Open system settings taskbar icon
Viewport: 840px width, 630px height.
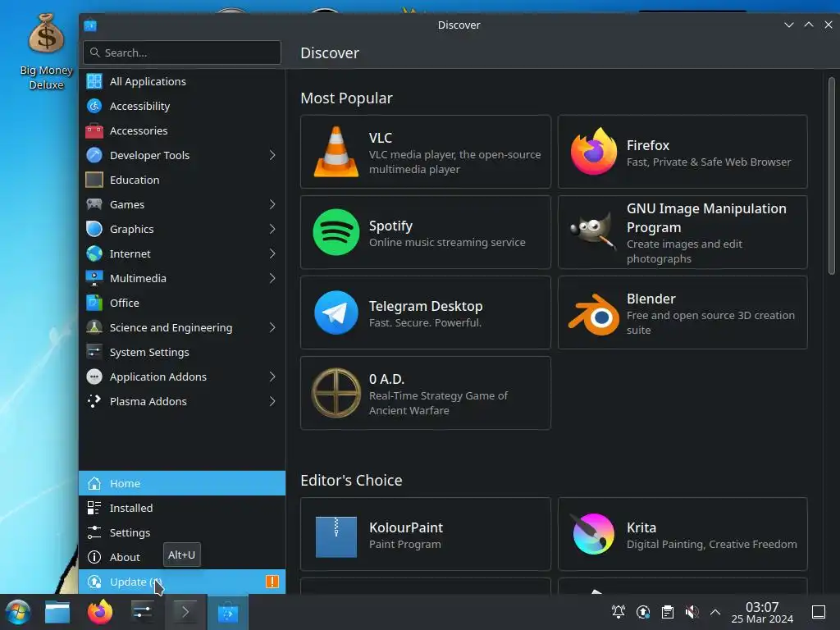(142, 612)
